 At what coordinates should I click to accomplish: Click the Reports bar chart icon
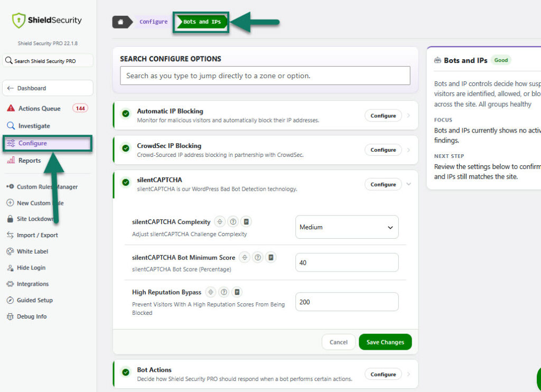tap(11, 160)
